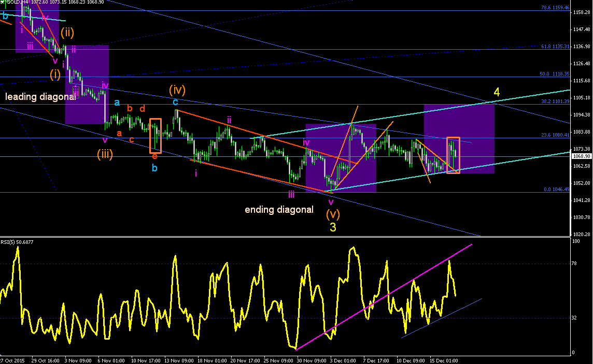Click time axis label '25 Nov 09:00'

point(278,360)
